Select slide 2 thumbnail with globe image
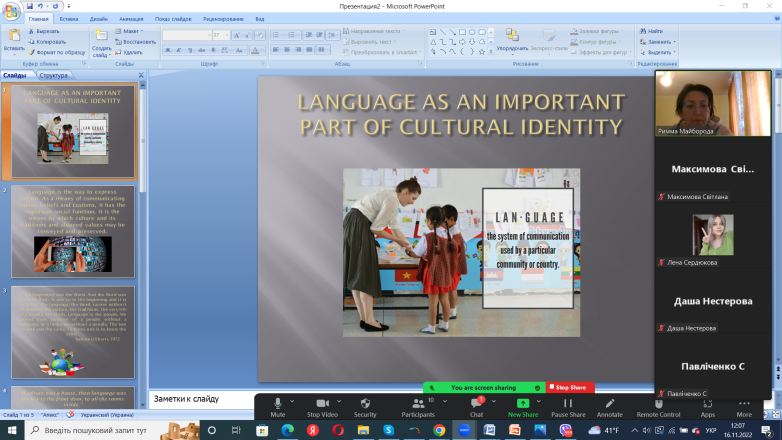 (x=73, y=231)
